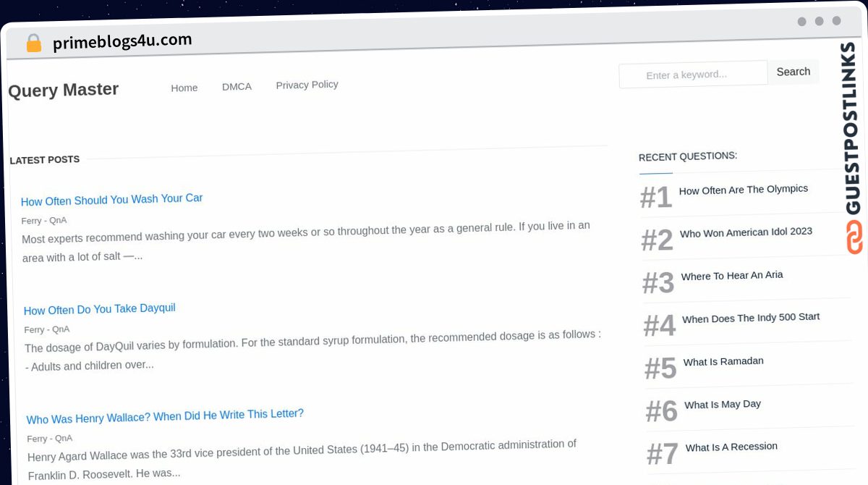Click the GuestPostLinks chain logo icon

pos(855,237)
